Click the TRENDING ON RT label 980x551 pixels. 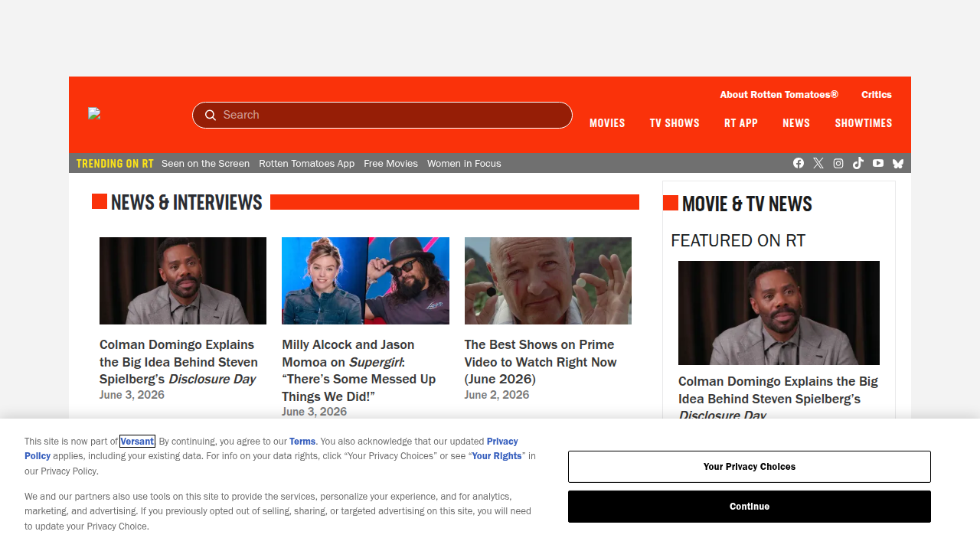coord(115,163)
